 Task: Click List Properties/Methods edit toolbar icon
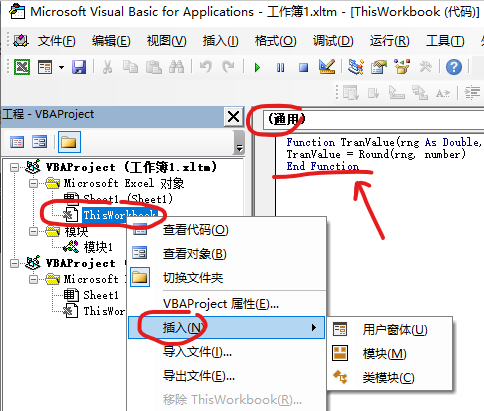pos(350,93)
